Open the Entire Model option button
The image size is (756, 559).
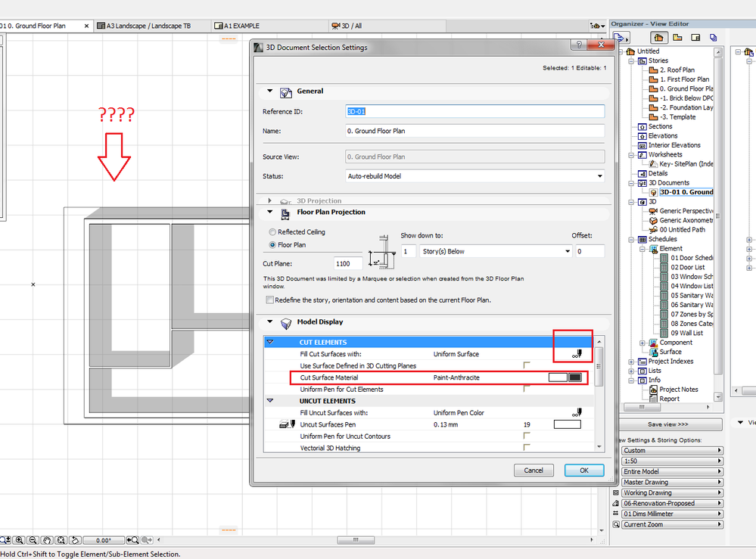tap(672, 472)
